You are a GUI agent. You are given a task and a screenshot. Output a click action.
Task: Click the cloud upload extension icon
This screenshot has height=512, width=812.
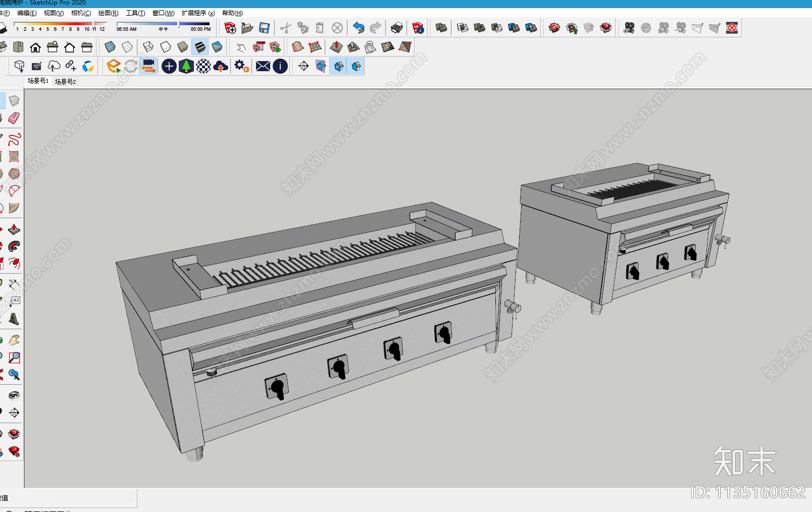pyautogui.click(x=221, y=66)
